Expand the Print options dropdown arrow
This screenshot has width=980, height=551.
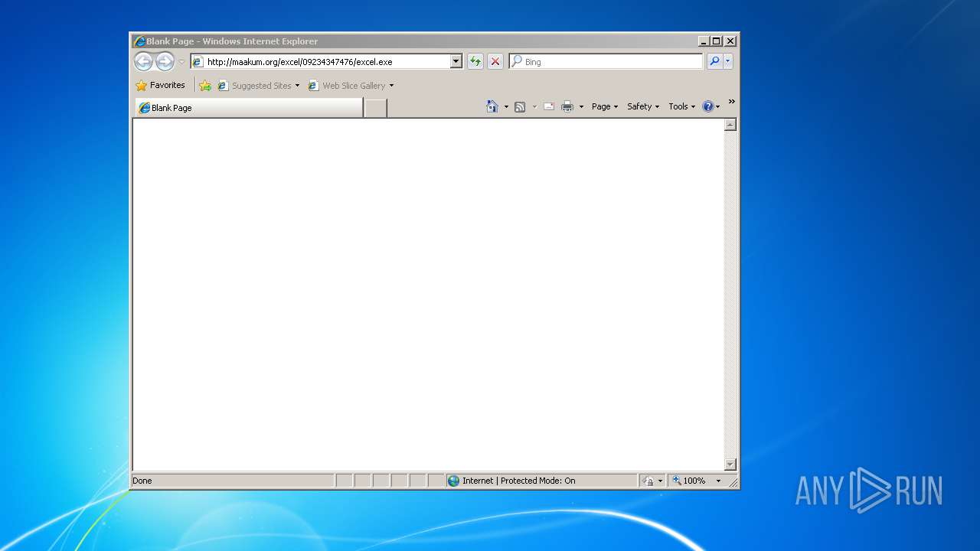tap(581, 107)
